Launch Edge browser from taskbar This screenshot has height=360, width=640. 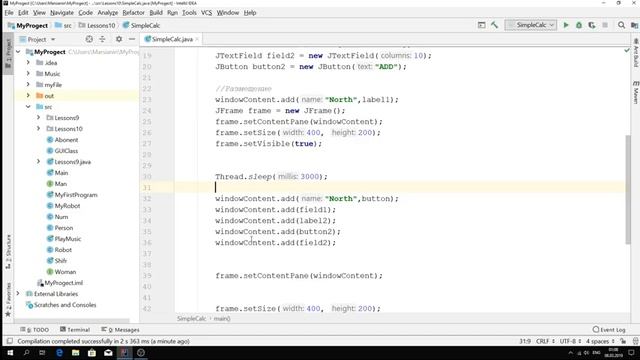point(59,353)
